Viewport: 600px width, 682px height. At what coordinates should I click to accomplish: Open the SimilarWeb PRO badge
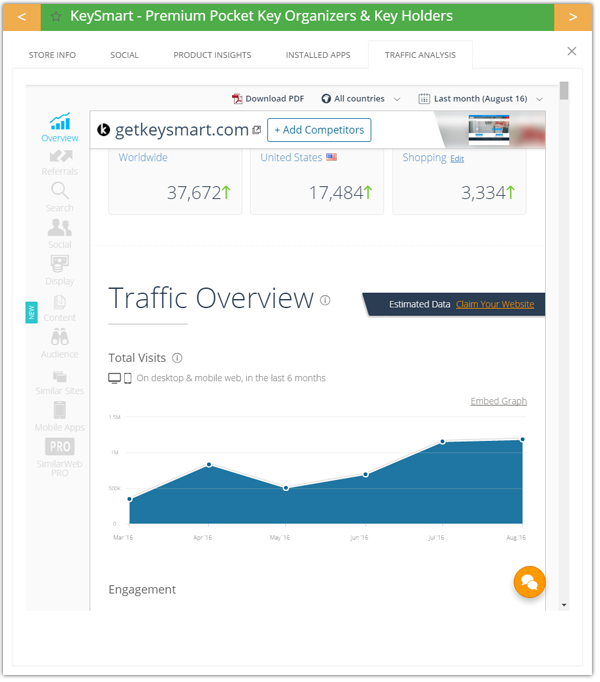pos(60,447)
